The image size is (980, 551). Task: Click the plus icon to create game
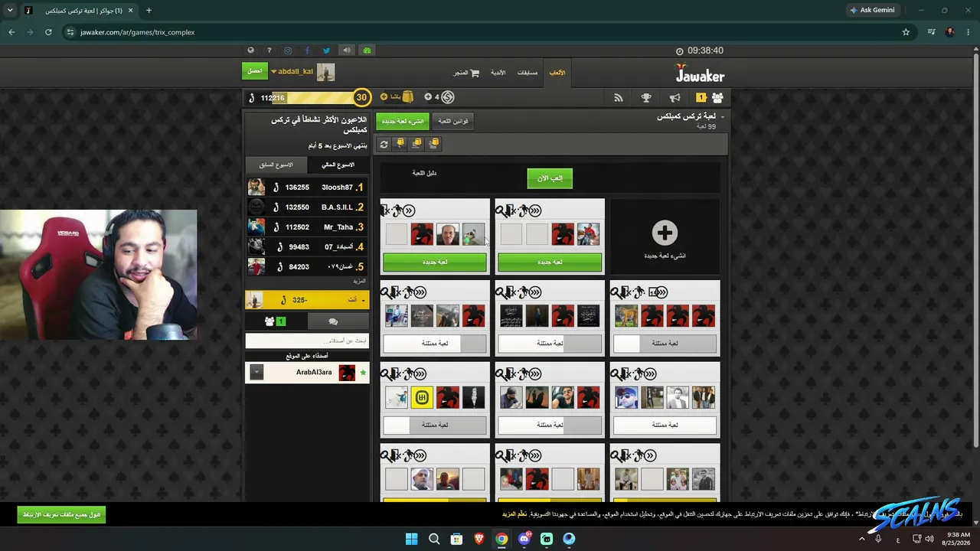tap(665, 233)
